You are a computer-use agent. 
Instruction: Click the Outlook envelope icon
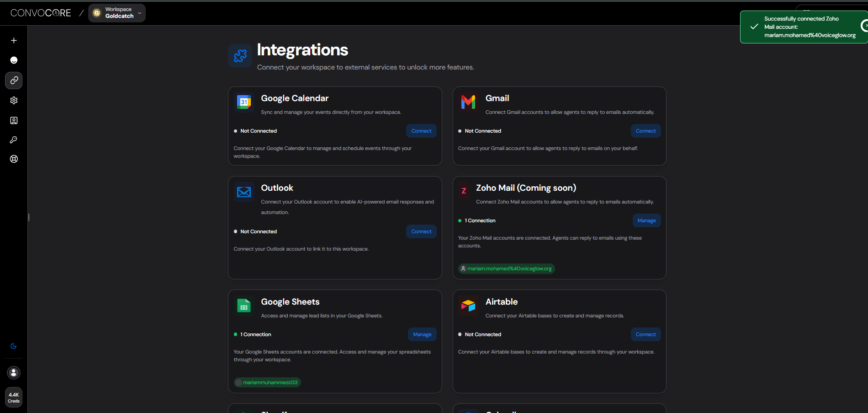point(244,192)
